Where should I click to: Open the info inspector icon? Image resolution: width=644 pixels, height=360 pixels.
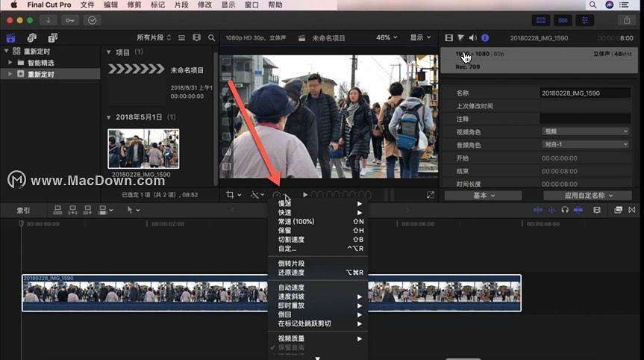pyautogui.click(x=485, y=38)
